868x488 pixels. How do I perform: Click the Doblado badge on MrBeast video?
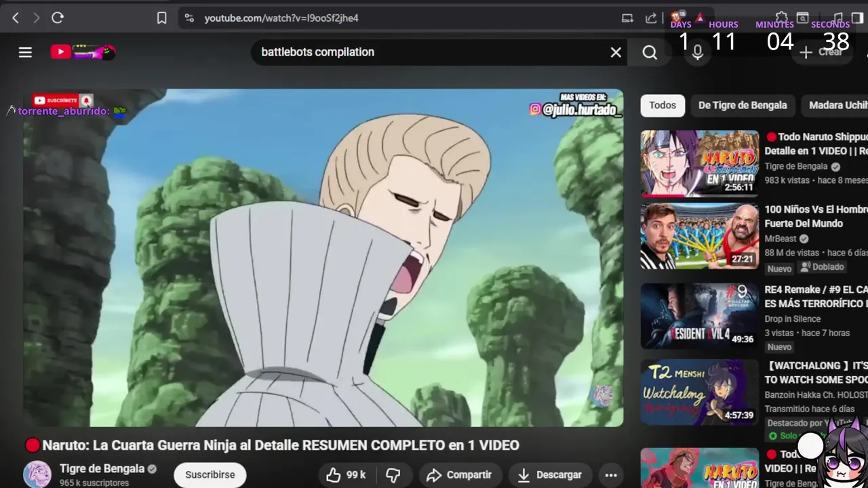coord(823,267)
